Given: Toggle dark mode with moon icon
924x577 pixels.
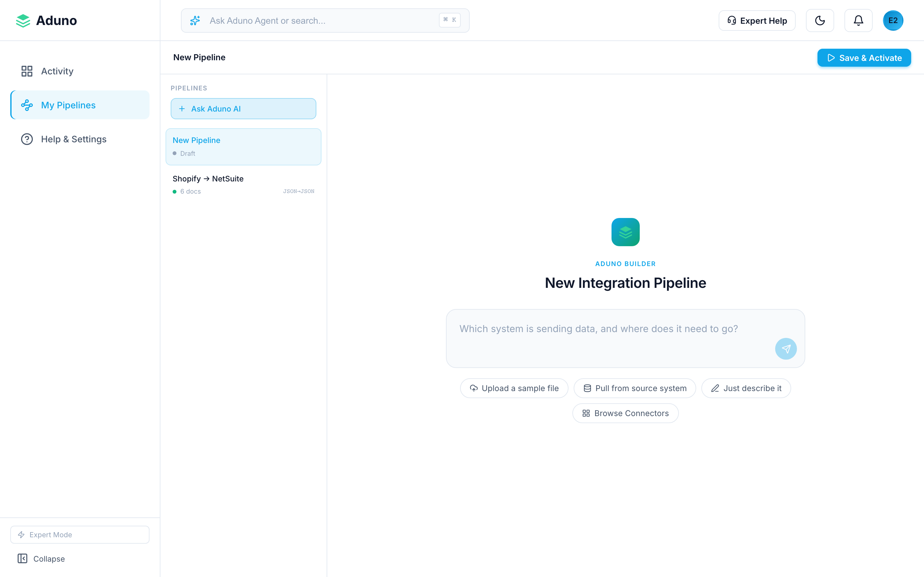Looking at the screenshot, I should [819, 21].
